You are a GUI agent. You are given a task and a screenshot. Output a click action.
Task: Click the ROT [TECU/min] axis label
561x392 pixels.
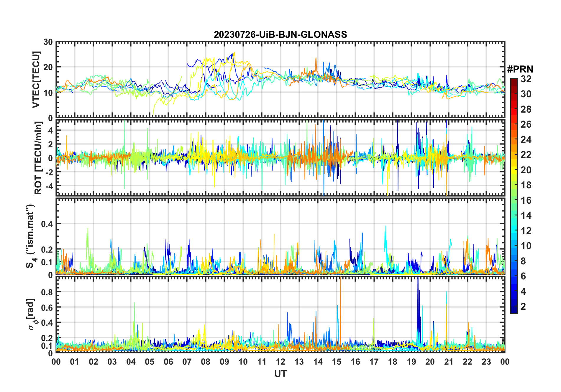(38, 158)
